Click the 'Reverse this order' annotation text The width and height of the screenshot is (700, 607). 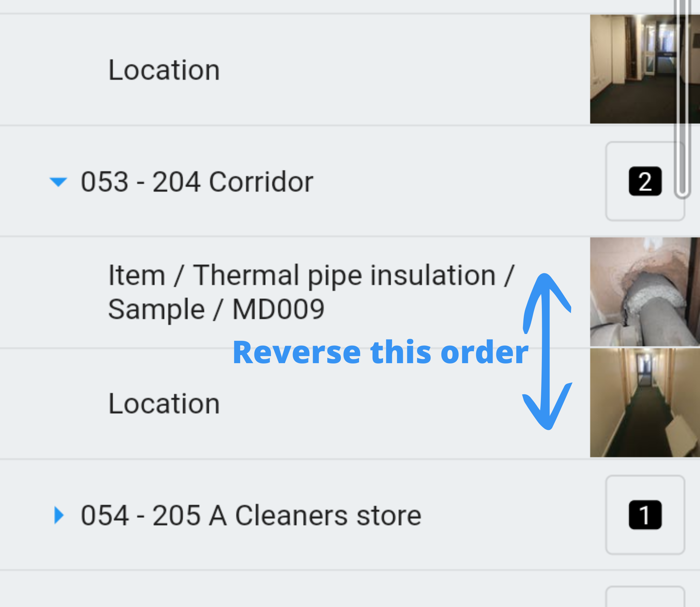(380, 352)
